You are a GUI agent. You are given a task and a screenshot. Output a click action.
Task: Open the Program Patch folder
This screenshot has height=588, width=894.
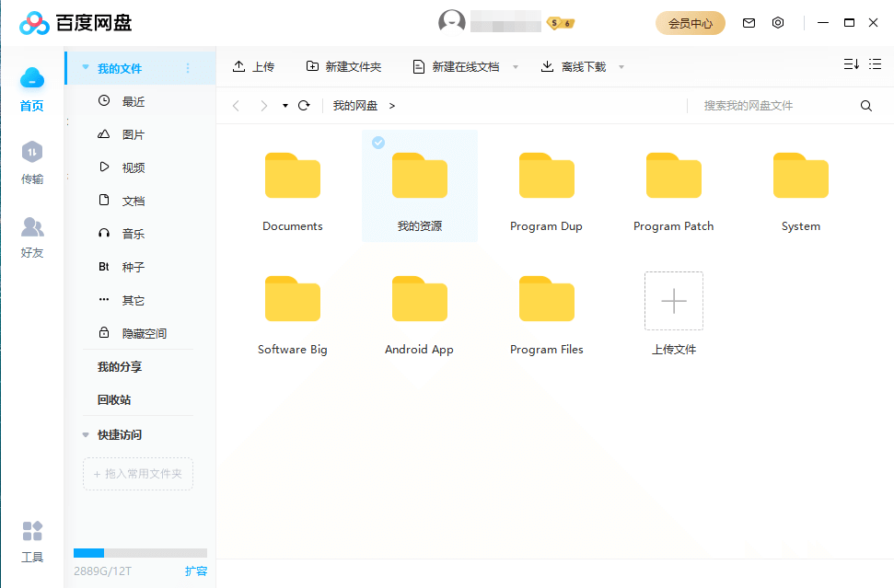673,176
